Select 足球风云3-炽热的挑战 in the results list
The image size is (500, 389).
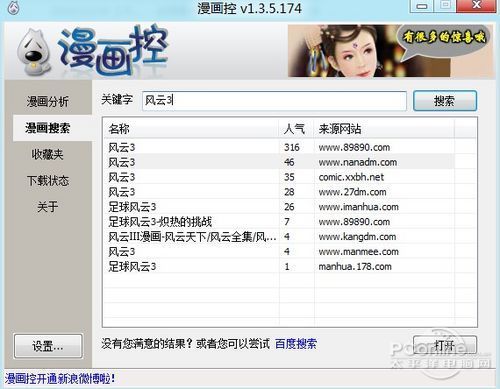289,222
